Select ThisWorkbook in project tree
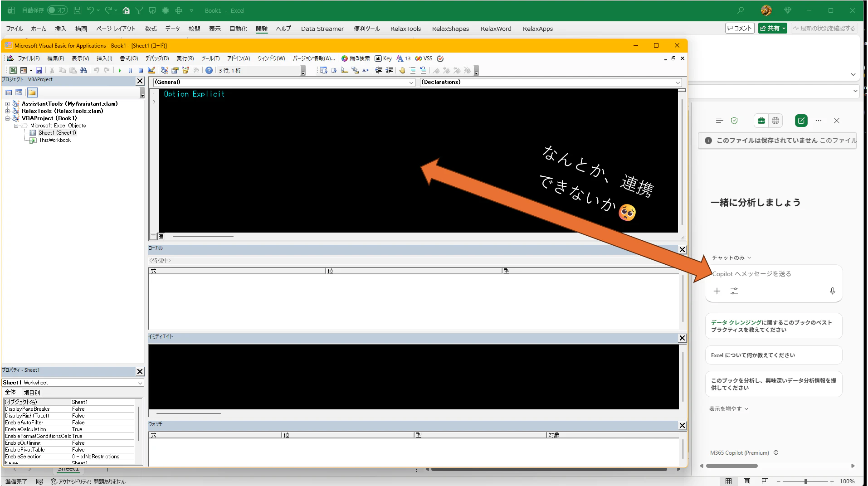The width and height of the screenshot is (868, 486). (x=55, y=140)
